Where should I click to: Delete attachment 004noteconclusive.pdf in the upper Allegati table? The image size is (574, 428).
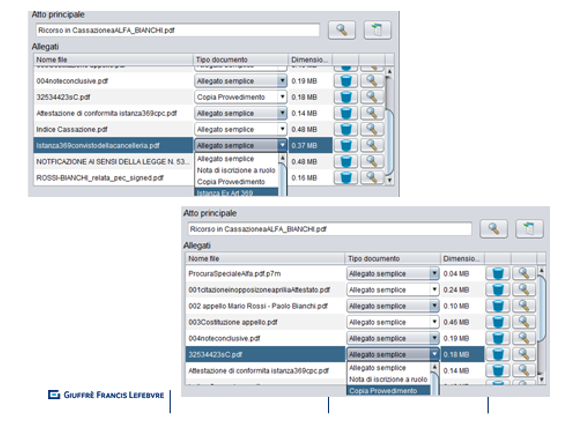pos(346,81)
